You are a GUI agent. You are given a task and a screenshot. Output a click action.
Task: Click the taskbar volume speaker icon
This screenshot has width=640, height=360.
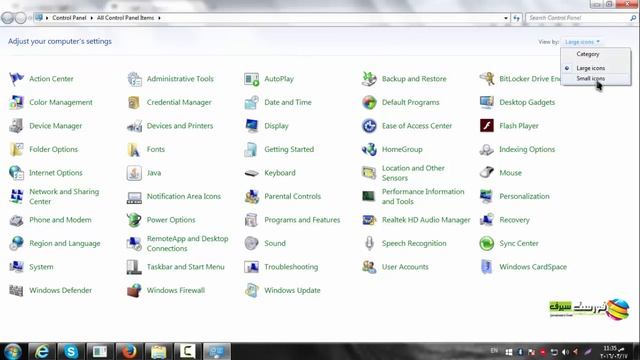click(565, 352)
